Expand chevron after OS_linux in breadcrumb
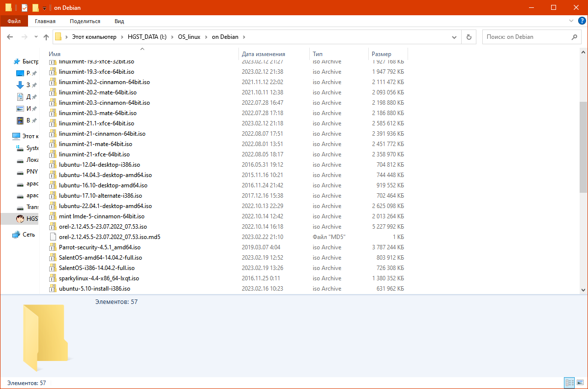Image resolution: width=588 pixels, height=389 pixels. [x=206, y=37]
